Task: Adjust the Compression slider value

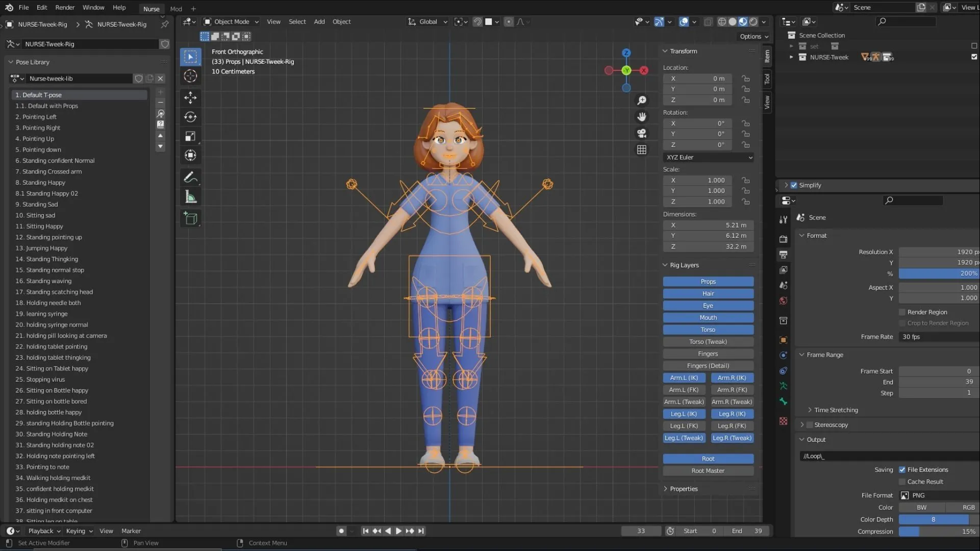Action: pyautogui.click(x=939, y=531)
